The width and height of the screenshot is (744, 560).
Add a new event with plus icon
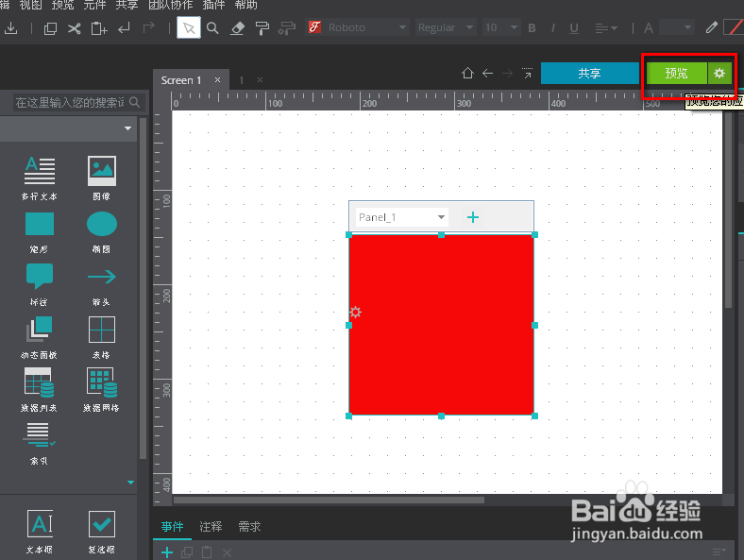tap(167, 552)
